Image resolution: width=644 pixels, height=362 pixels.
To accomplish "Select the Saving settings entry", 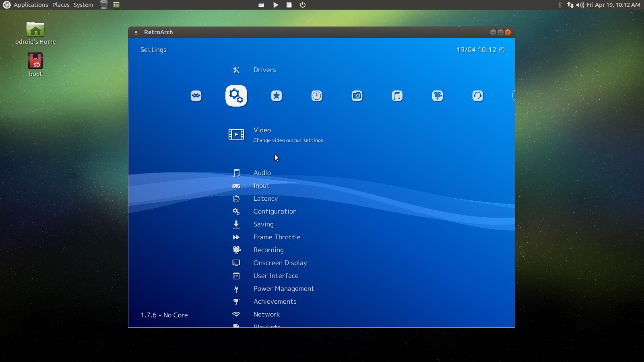I will tap(263, 224).
